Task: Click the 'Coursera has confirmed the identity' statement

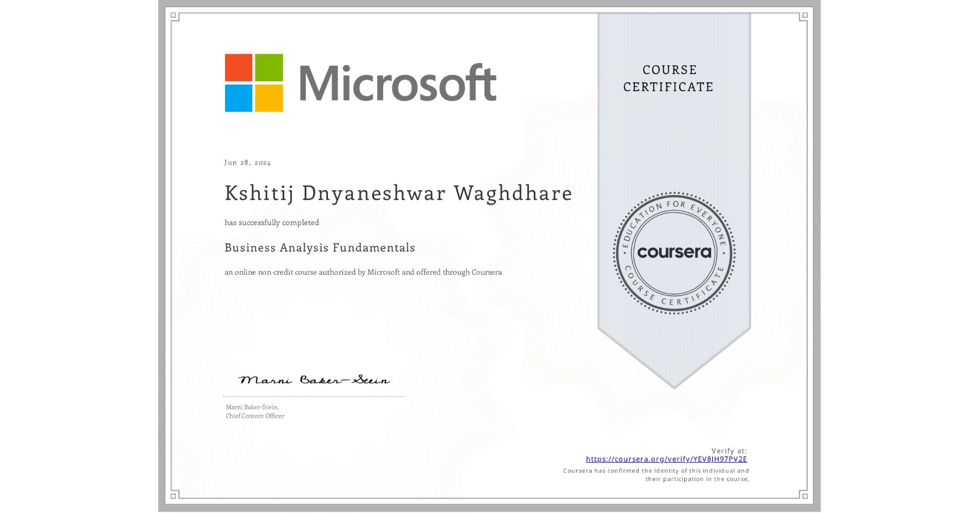Action: 656,475
